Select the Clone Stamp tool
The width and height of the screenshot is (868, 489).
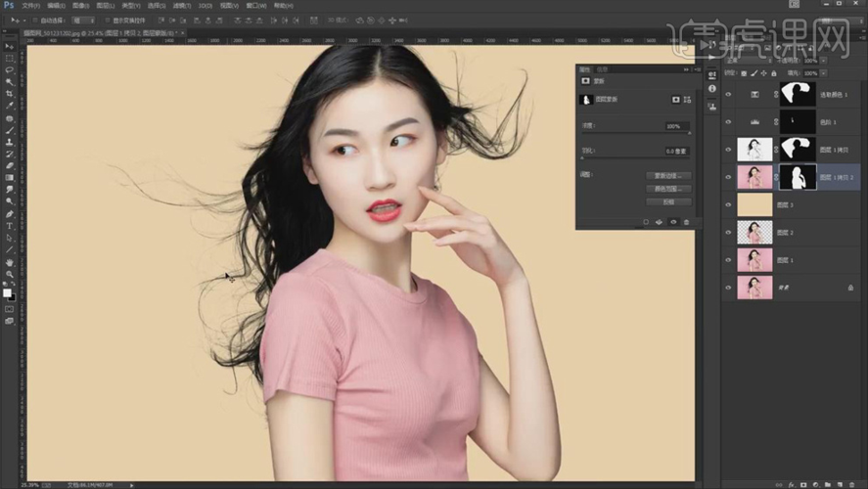click(10, 142)
